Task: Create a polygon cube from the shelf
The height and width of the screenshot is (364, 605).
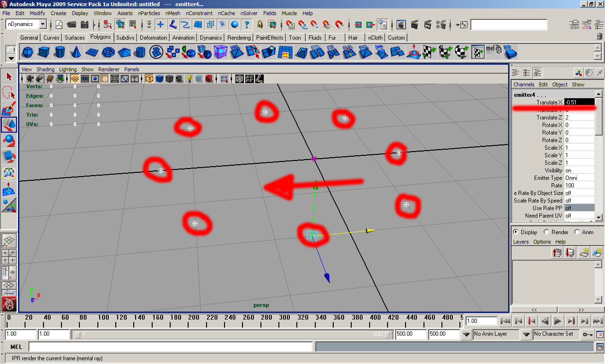Action: point(43,51)
